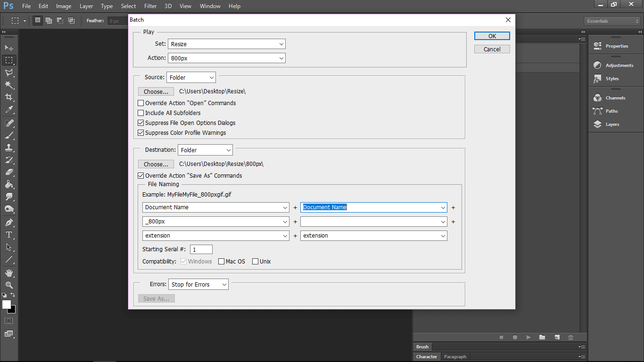Disable Suppress Color Profile Warnings

(x=140, y=132)
